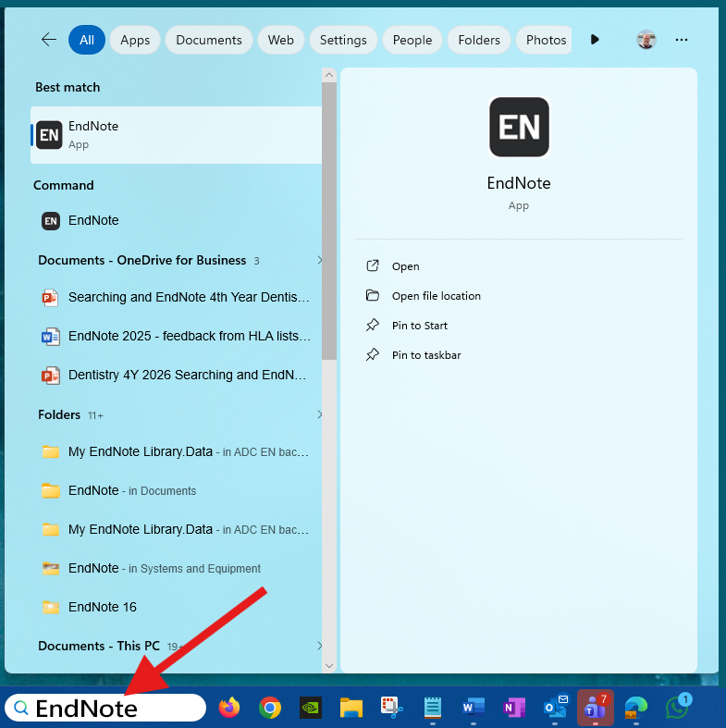This screenshot has width=726, height=728.
Task: Switch to the People filter
Action: pos(412,40)
